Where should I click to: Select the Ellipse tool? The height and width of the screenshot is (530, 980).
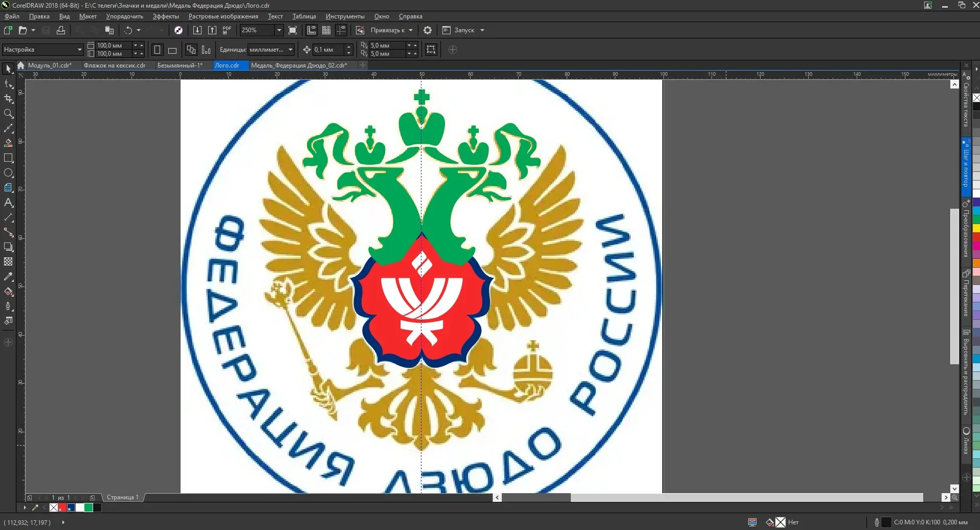(8, 173)
